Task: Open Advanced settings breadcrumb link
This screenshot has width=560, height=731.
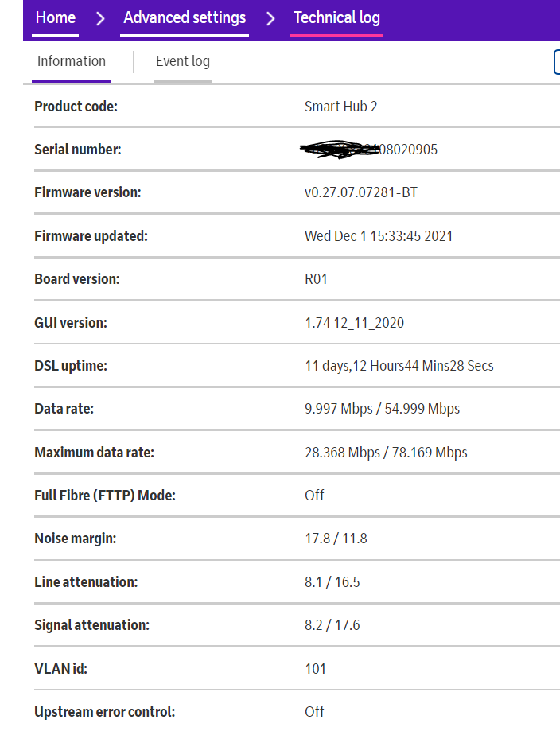Action: (185, 18)
